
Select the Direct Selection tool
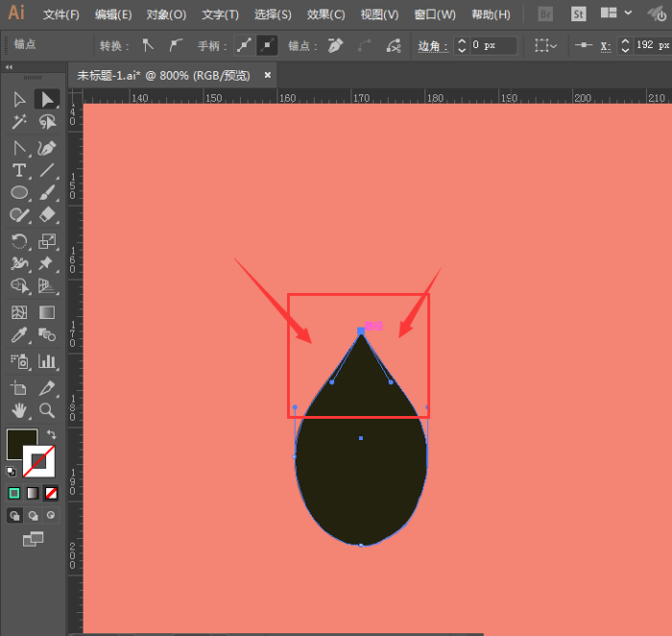[x=46, y=99]
